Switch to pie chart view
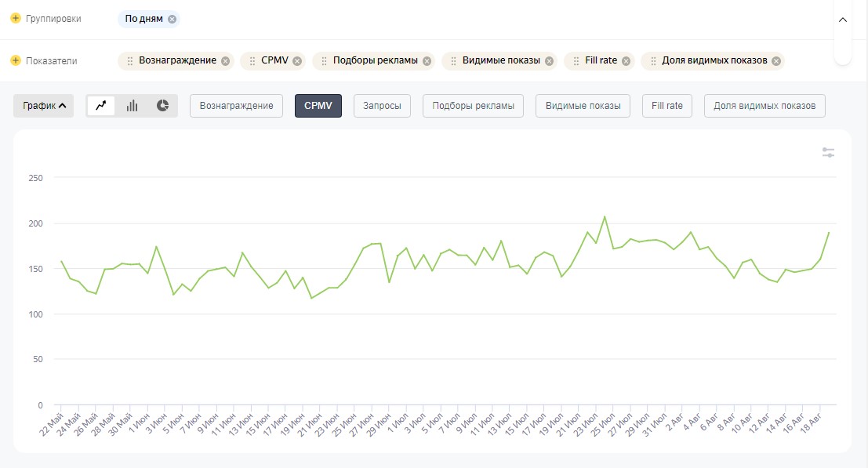 [162, 106]
